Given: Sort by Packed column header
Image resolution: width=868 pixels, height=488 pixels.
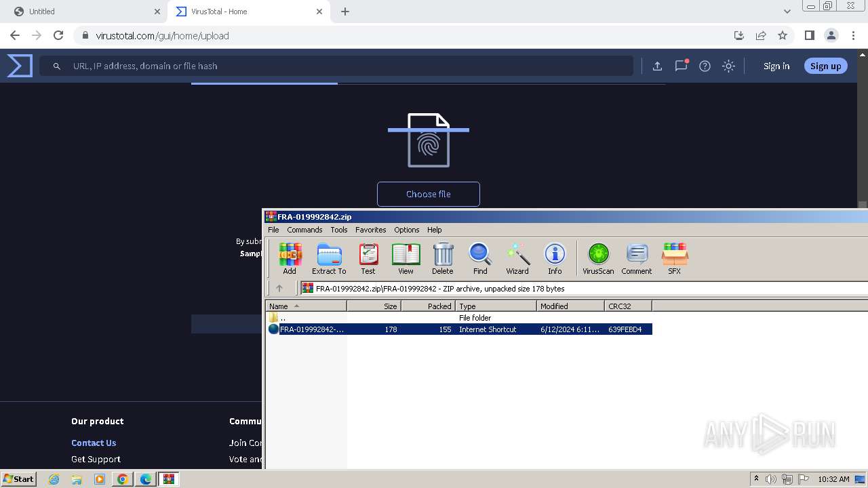Looking at the screenshot, I should point(428,306).
